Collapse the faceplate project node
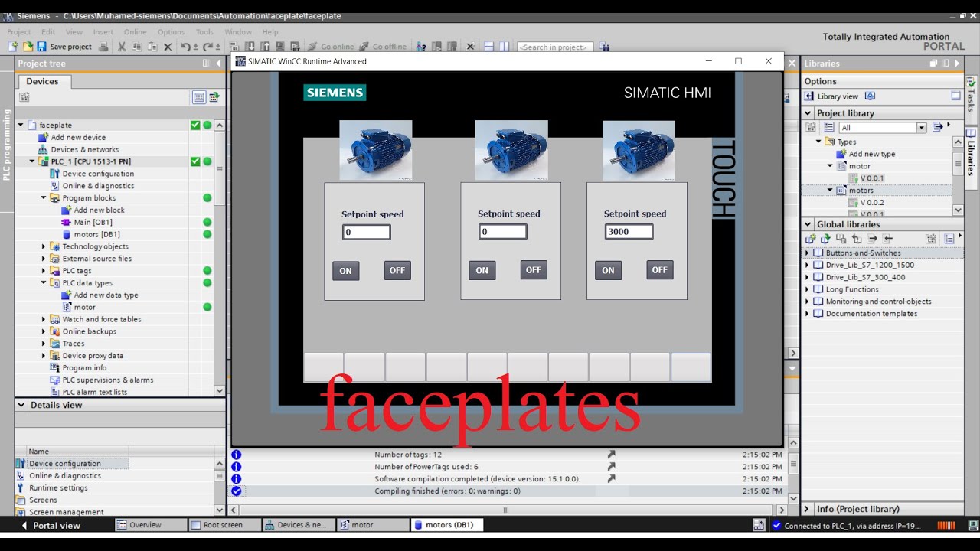 pos(21,125)
